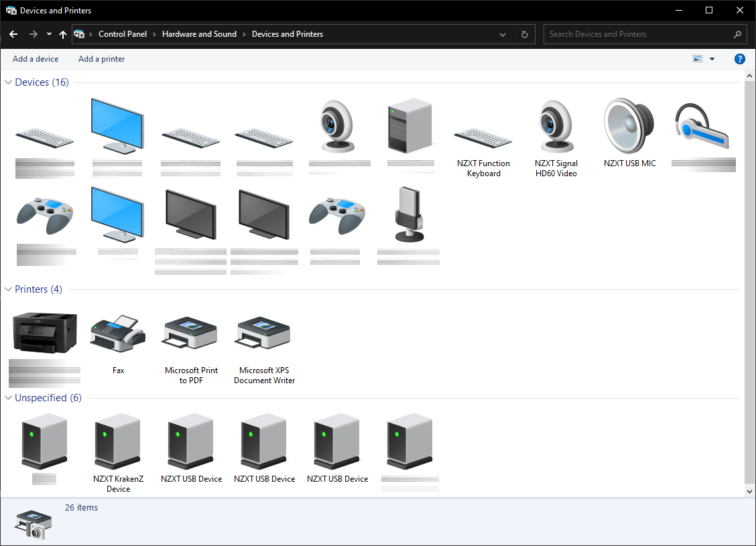The width and height of the screenshot is (756, 546).
Task: Click the blue monitor device icon
Action: point(117,124)
